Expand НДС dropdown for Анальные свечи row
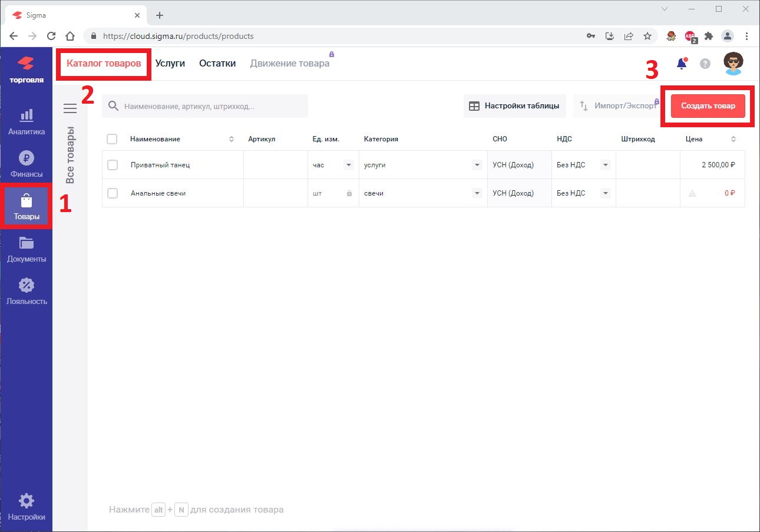Viewport: 760px width, 532px height. [x=605, y=193]
